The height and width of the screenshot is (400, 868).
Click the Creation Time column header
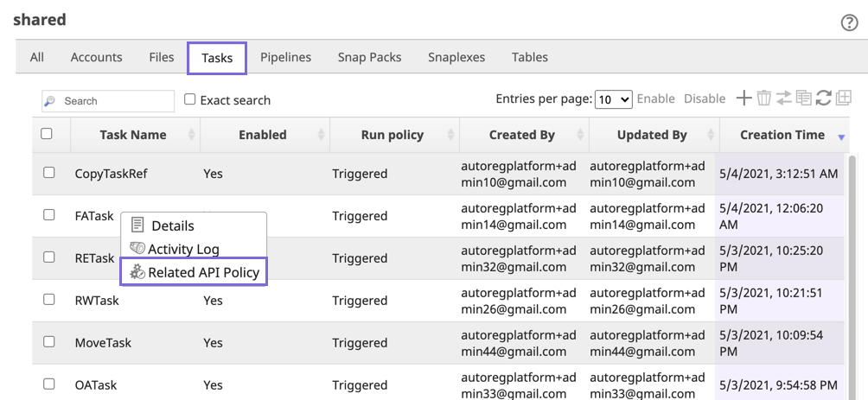click(782, 135)
